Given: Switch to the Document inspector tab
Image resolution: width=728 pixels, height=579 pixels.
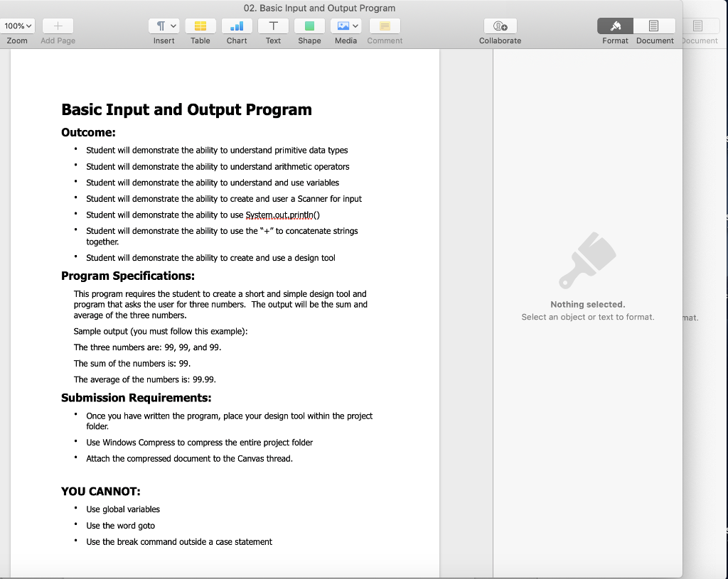Looking at the screenshot, I should click(654, 26).
